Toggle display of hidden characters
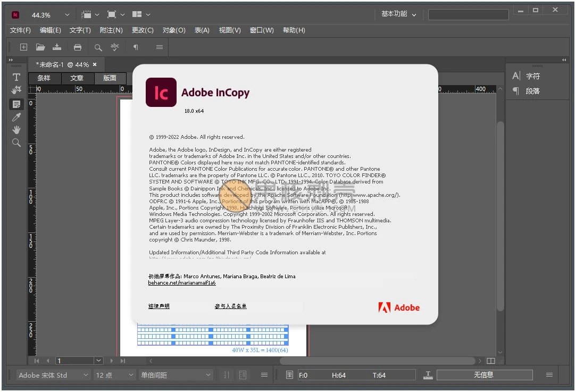 click(x=135, y=47)
